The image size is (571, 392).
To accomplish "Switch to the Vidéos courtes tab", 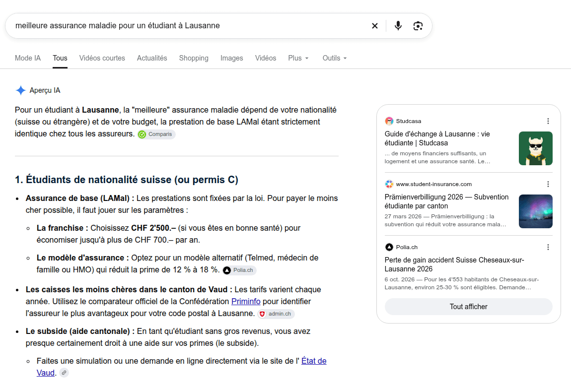I will pos(102,58).
